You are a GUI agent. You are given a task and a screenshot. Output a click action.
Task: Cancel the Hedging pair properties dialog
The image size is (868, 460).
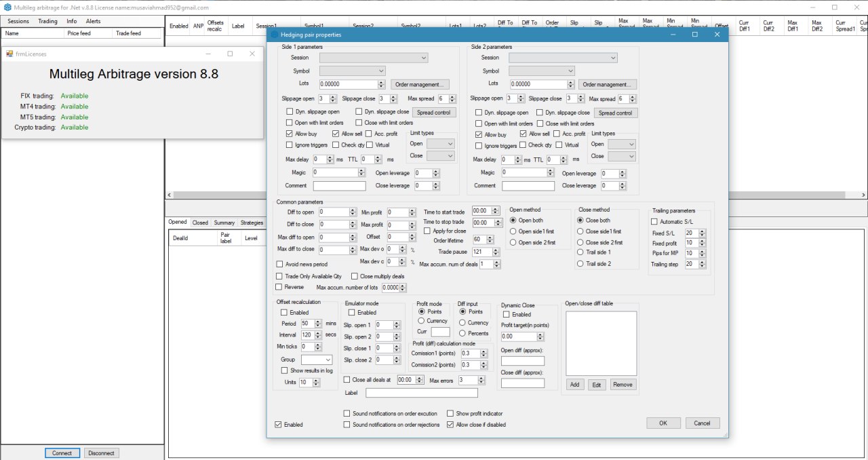[703, 423]
